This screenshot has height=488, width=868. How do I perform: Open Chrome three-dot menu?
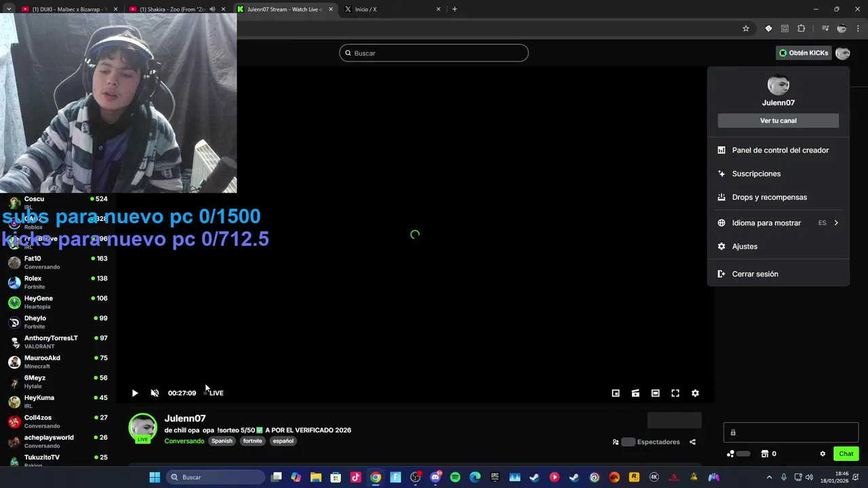(x=859, y=28)
